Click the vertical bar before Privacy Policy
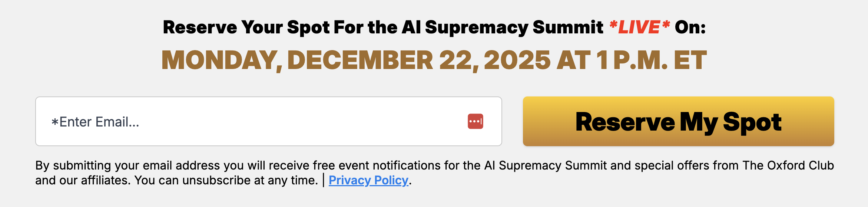Viewport: 868px width, 207px height. [324, 180]
